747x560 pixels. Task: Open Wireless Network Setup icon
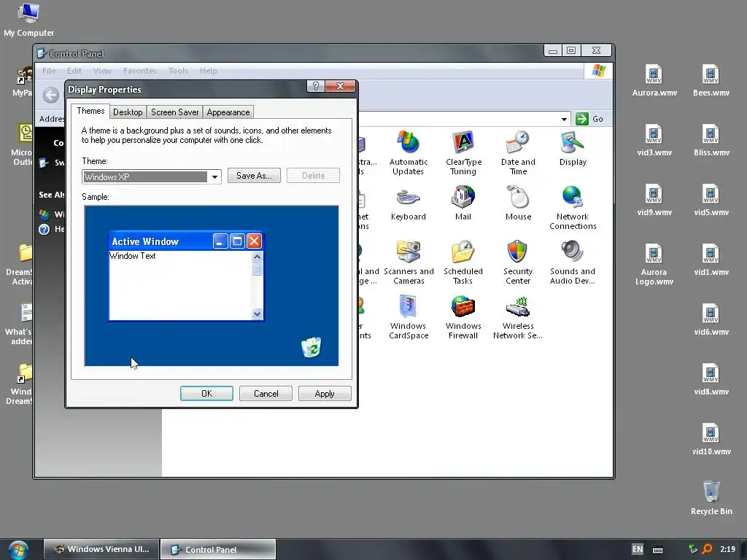click(518, 318)
